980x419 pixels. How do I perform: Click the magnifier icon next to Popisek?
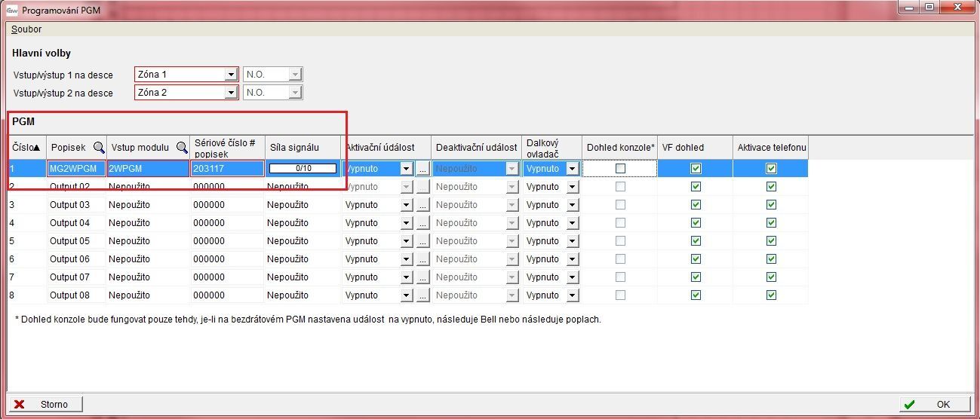point(99,148)
